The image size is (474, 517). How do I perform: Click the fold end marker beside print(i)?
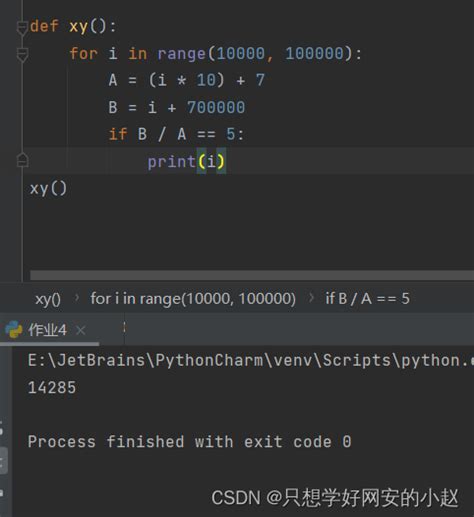pos(22,160)
